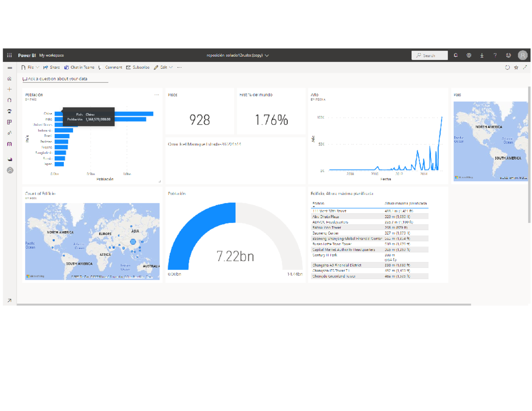Click the help question mark icon
This screenshot has width=532, height=411.
[496, 55]
